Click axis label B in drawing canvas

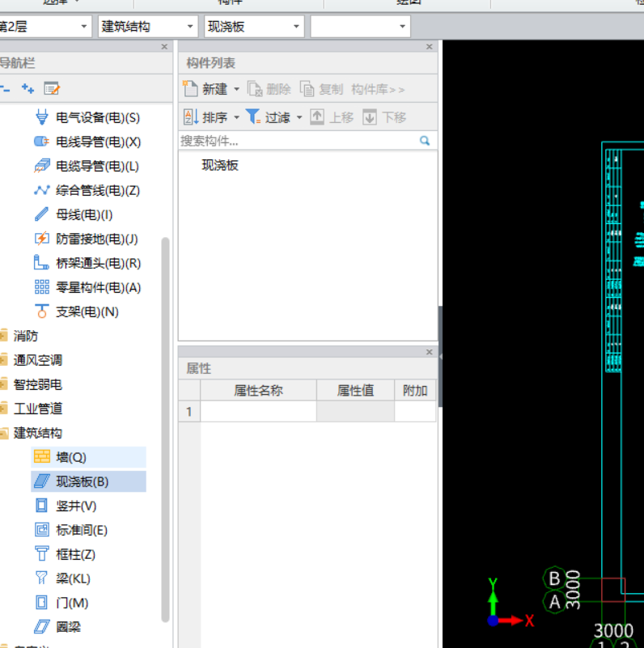(x=554, y=578)
